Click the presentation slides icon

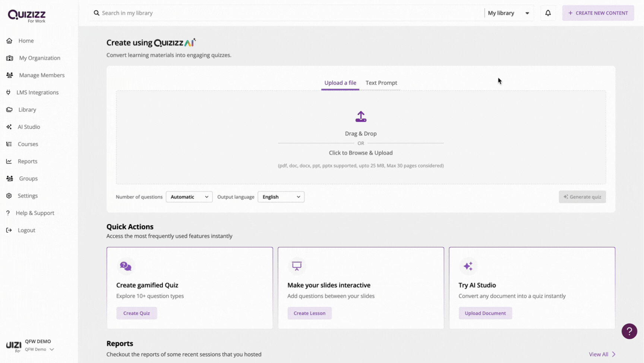point(297,266)
